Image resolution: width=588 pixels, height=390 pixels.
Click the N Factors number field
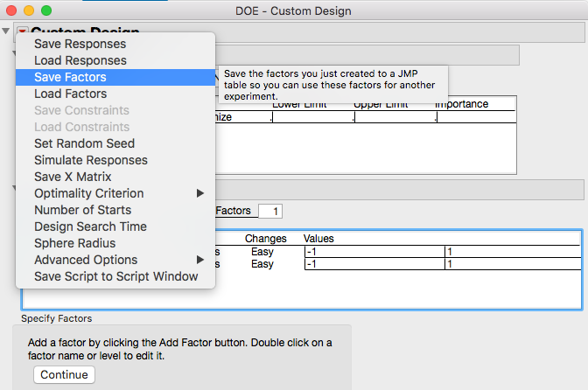[x=270, y=211]
